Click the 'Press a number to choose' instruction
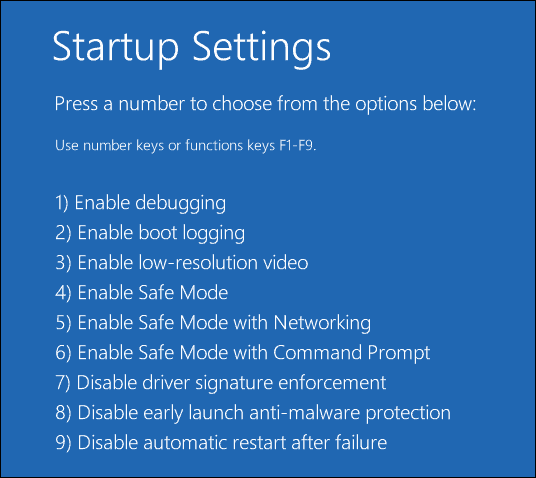This screenshot has width=536, height=478. click(265, 104)
